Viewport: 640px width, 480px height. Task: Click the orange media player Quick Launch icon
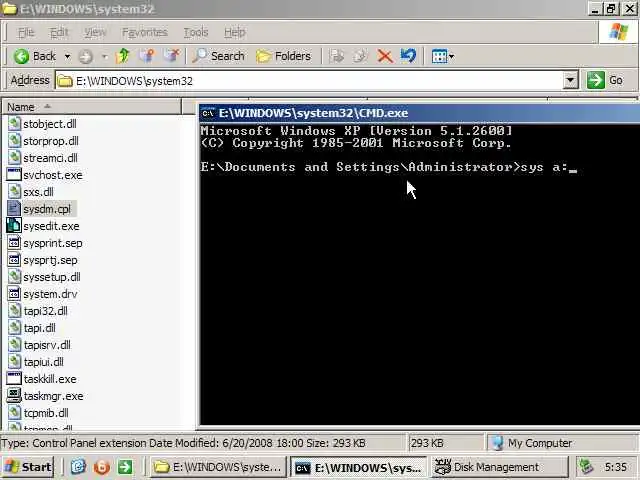(102, 467)
